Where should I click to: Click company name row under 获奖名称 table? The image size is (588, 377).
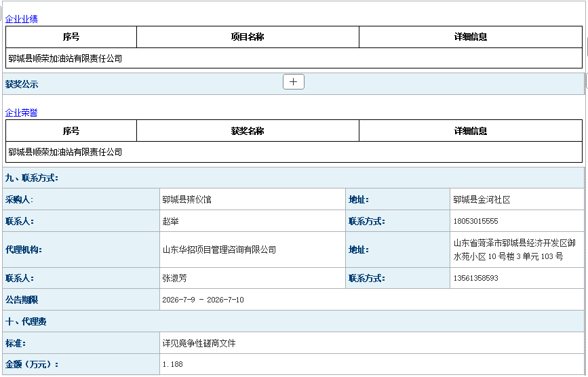[294, 152]
